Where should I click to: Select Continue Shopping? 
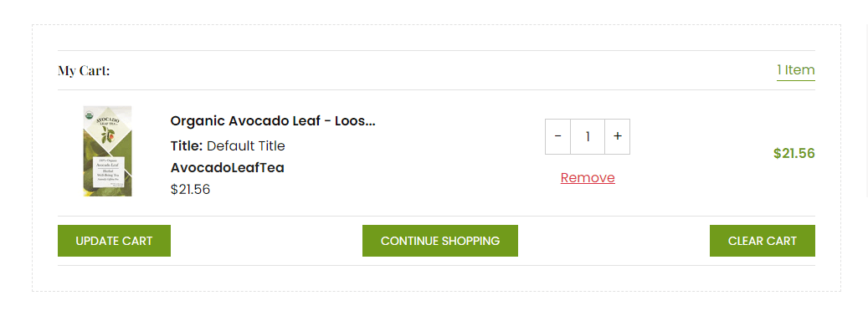click(440, 241)
